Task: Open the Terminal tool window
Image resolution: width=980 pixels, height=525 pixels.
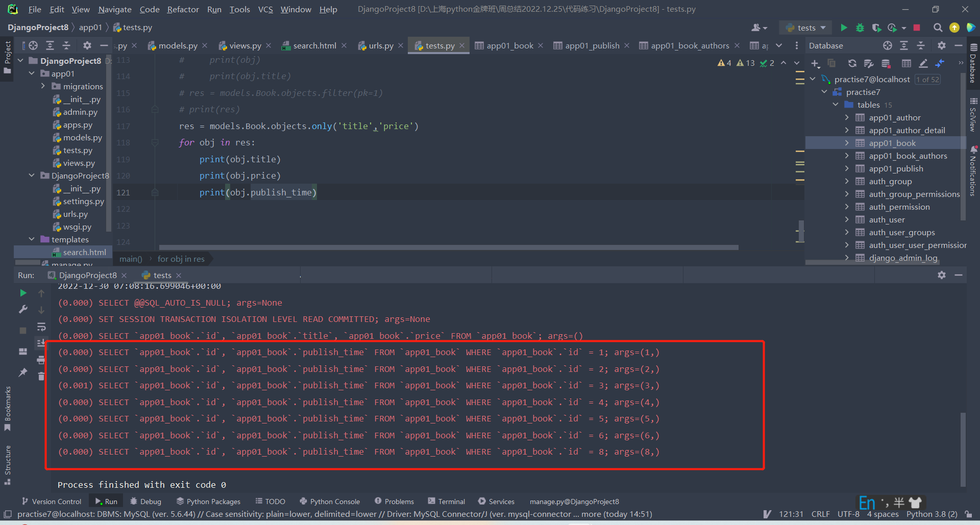Action: [446, 502]
